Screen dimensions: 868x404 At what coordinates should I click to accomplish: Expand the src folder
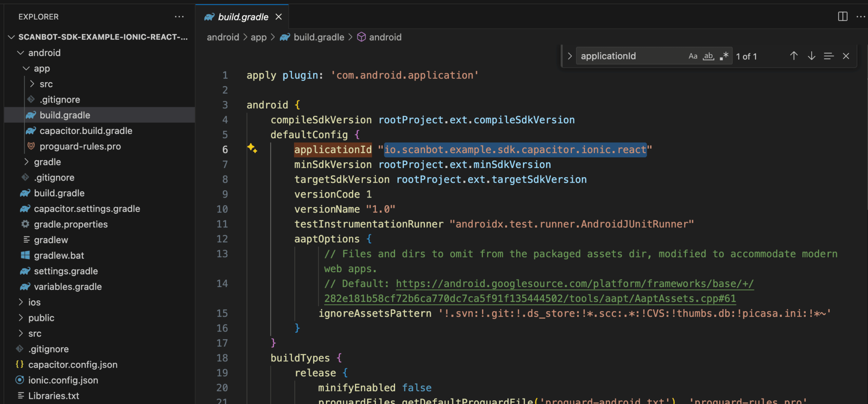(x=45, y=84)
